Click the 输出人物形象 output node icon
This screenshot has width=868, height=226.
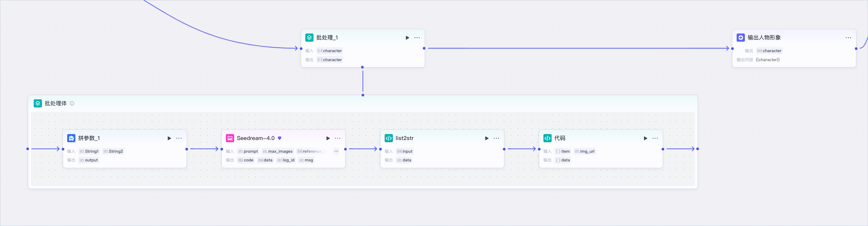click(x=740, y=38)
